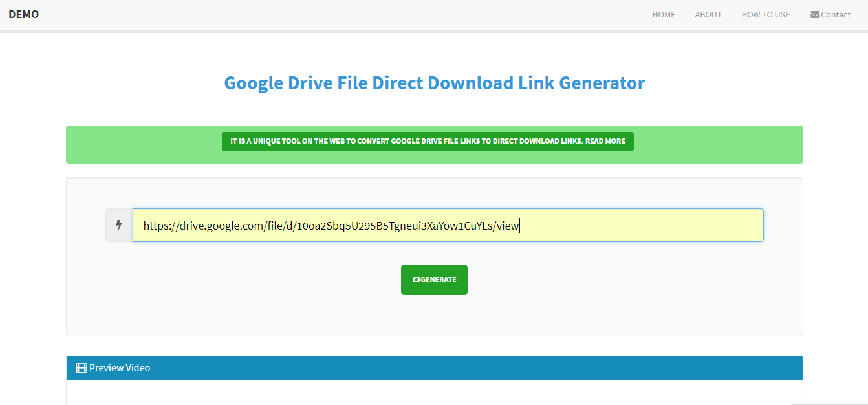
Task: Go to the ABOUT page
Action: click(x=708, y=14)
